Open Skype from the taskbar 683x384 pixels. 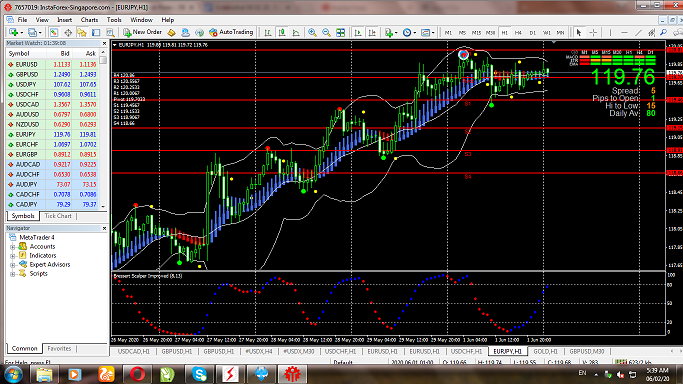pyautogui.click(x=199, y=374)
